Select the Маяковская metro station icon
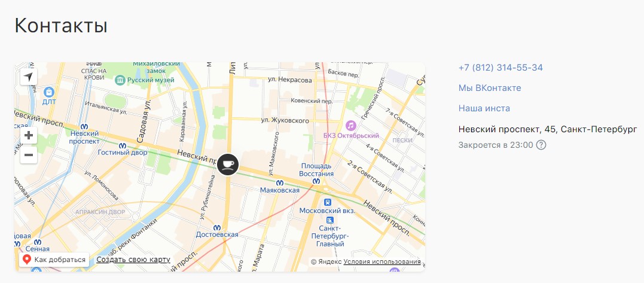 click(279, 182)
